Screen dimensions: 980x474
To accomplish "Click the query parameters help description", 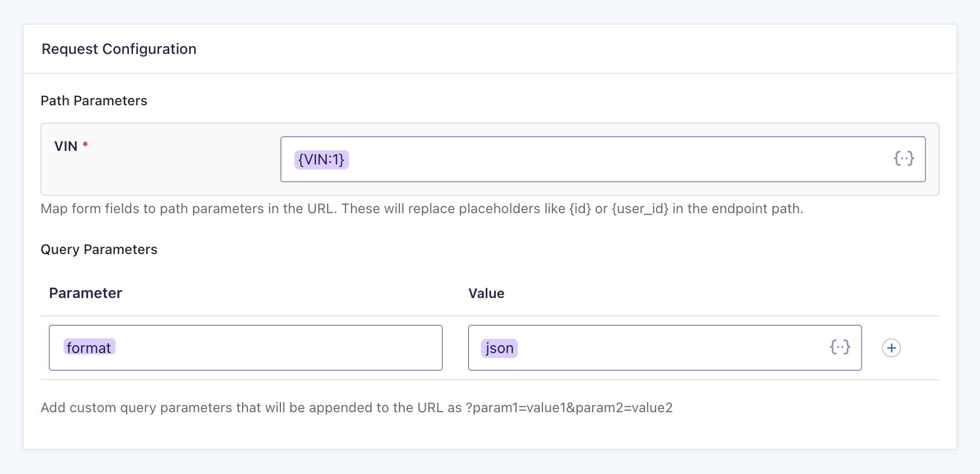I will [356, 408].
